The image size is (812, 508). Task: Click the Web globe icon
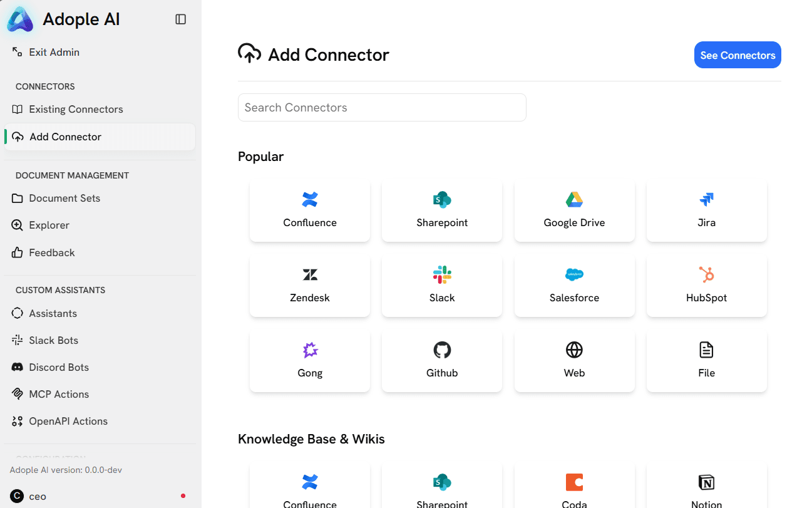click(574, 350)
